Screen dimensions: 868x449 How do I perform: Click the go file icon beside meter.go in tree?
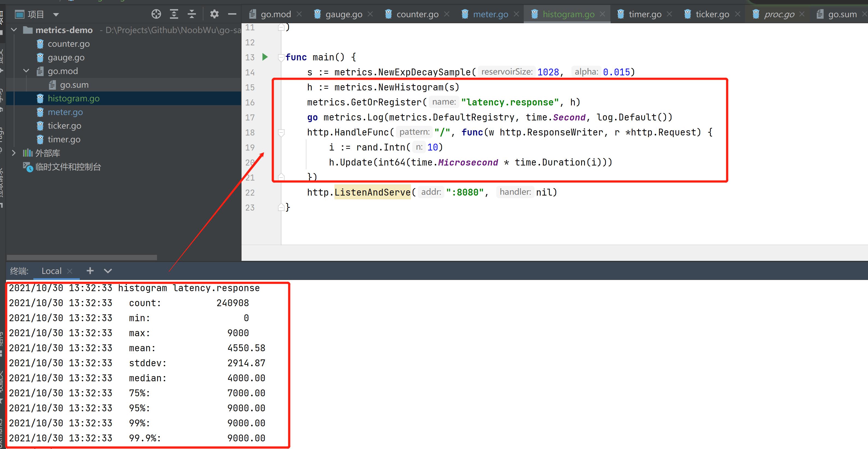point(40,112)
